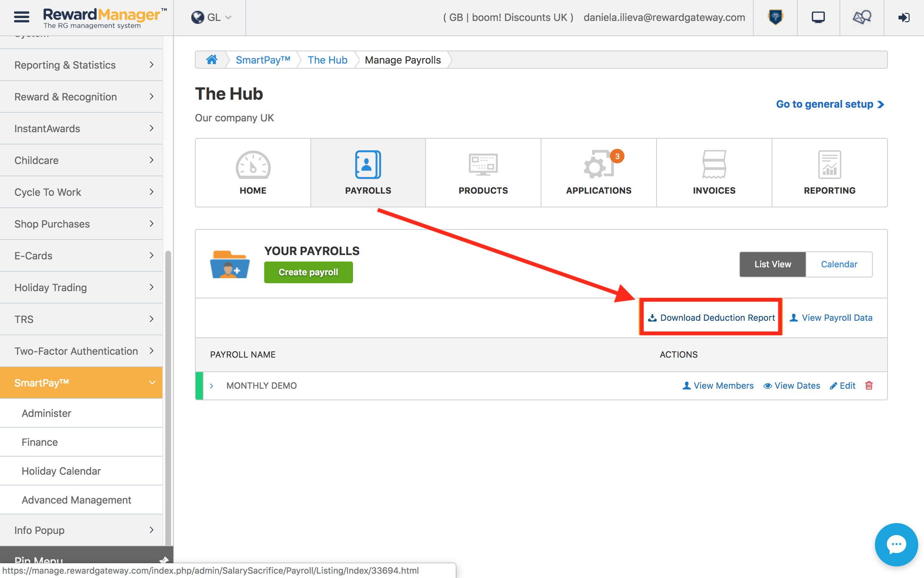This screenshot has height=578, width=924.
Task: Click the payroll folder icon
Action: (230, 264)
